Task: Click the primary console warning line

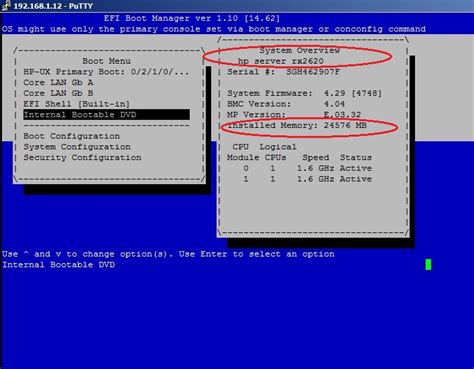Action: [214, 29]
